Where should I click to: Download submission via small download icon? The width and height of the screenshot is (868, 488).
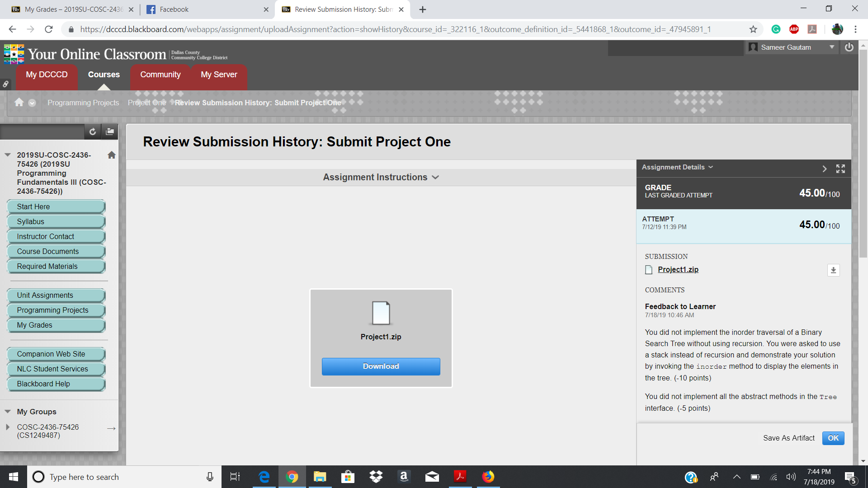[x=833, y=270]
